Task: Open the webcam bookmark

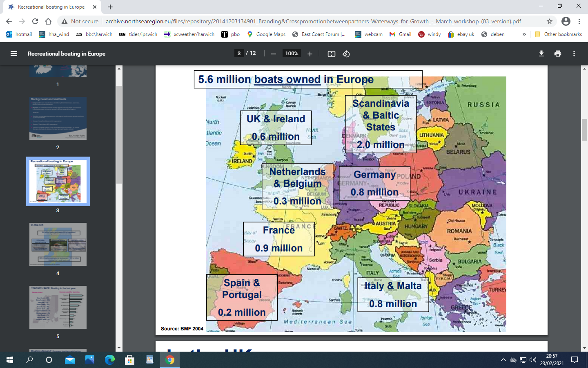Action: (x=368, y=34)
